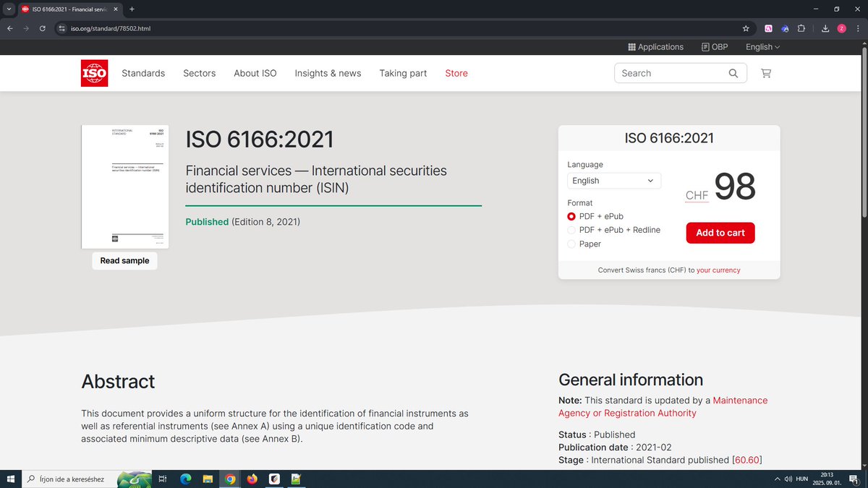Click the Read sample button

(x=124, y=261)
